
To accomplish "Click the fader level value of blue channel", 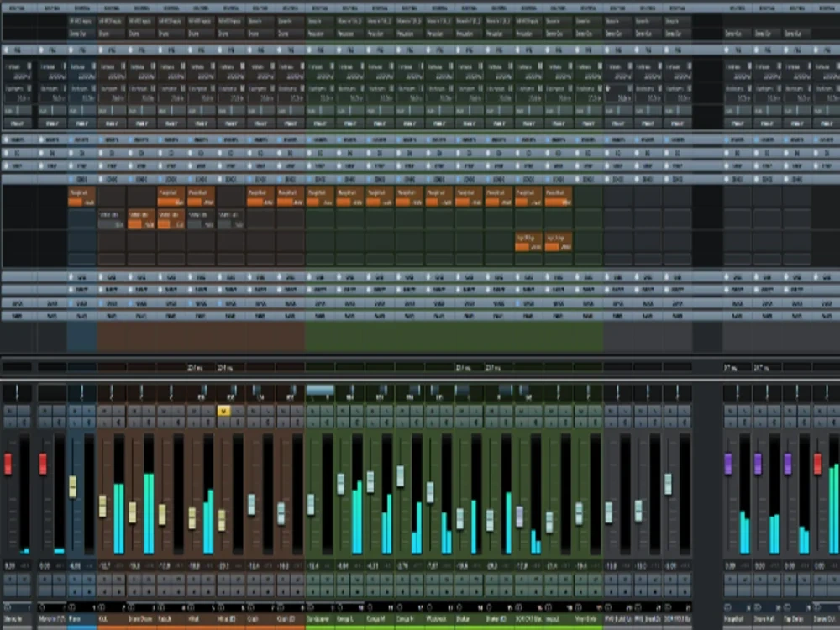I will point(75,565).
